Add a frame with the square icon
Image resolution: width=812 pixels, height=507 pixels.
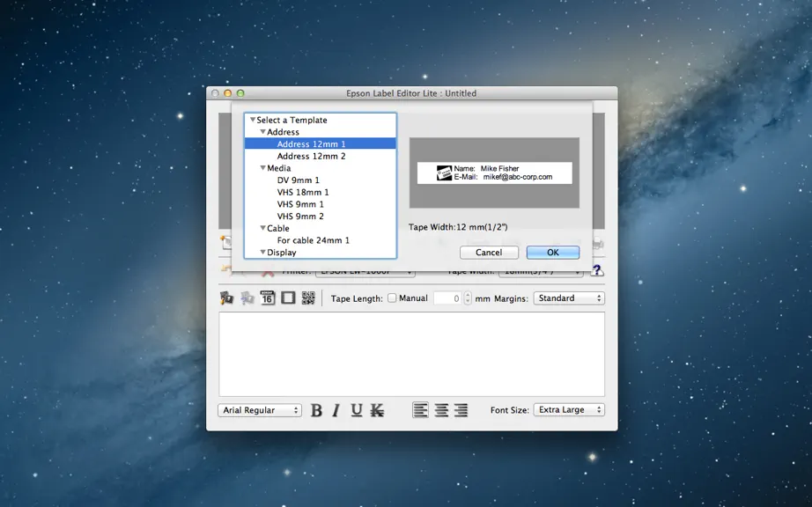click(288, 298)
